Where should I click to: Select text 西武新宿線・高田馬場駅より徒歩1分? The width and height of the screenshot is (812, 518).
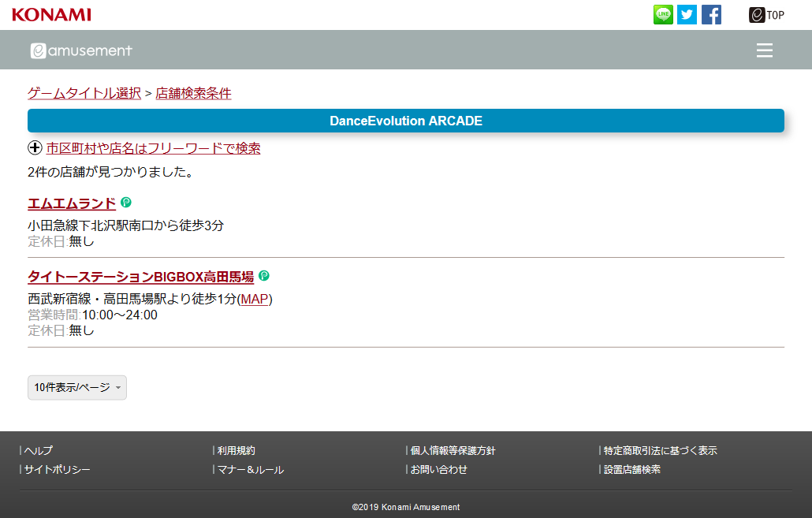tap(132, 299)
